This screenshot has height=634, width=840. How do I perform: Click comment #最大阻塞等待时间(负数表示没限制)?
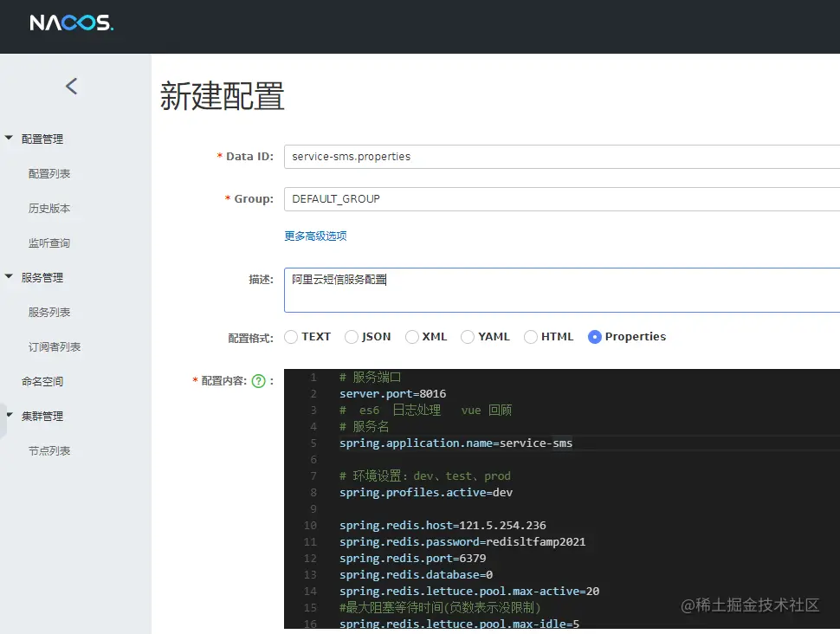click(x=440, y=608)
